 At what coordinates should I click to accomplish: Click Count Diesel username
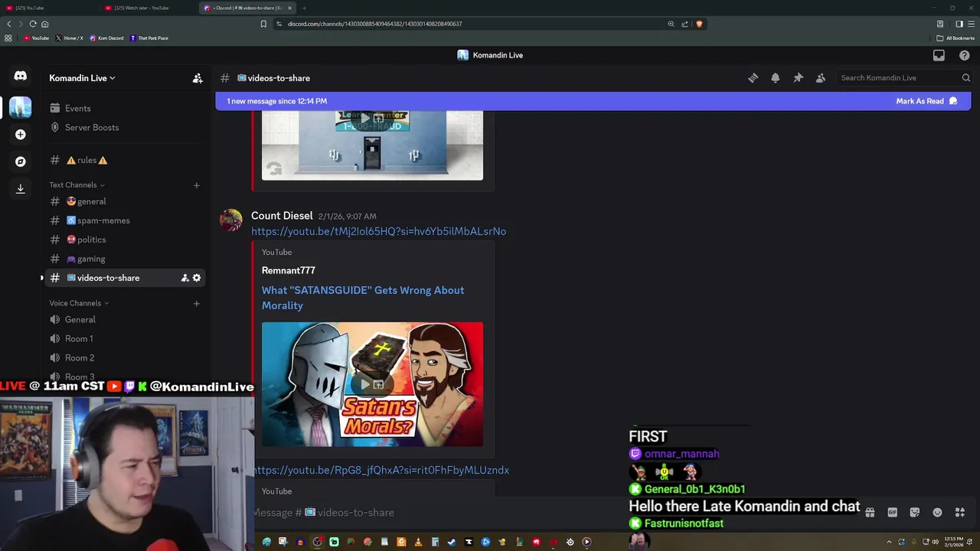(x=282, y=216)
